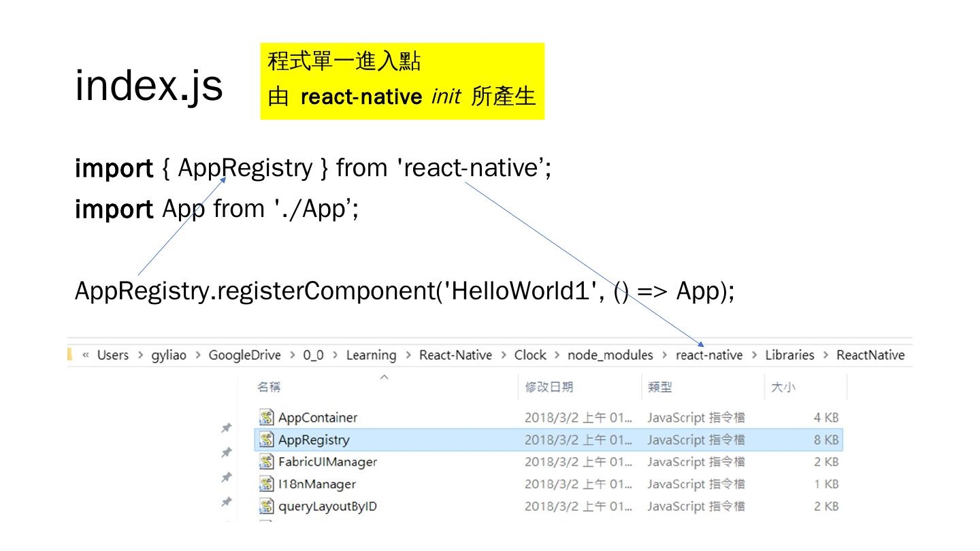
Task: Navigate to react-native folder in breadcrumb
Action: 708,355
